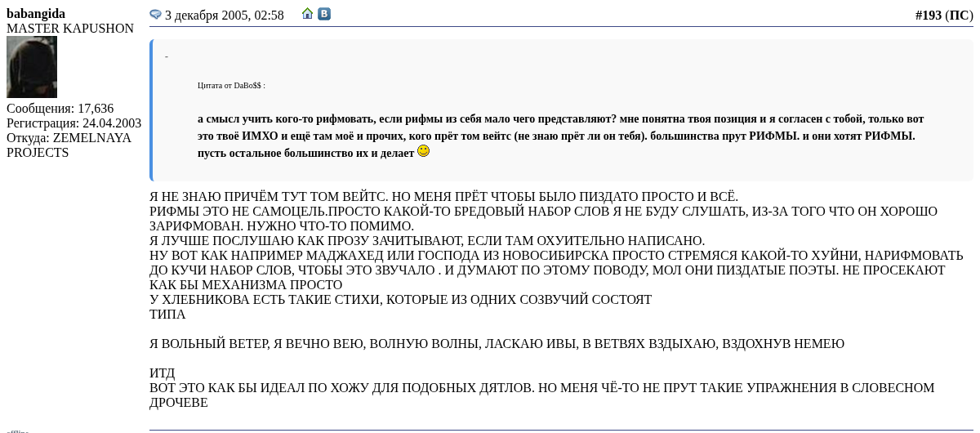This screenshot has height=433, width=980.
Task: Click the MASTER KAPUSHON rank title
Action: coord(70,29)
